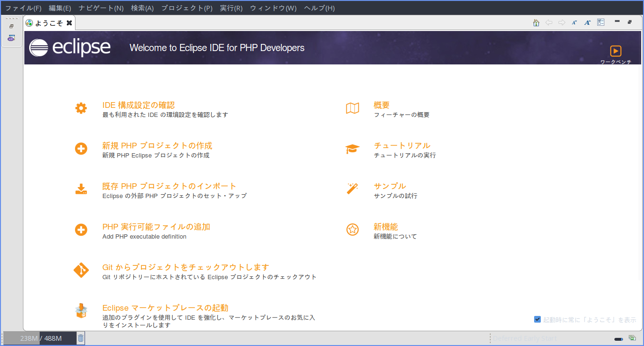The height and width of the screenshot is (346, 644).
Task: Click the Home icon in welcome toolbar
Action: (536, 22)
